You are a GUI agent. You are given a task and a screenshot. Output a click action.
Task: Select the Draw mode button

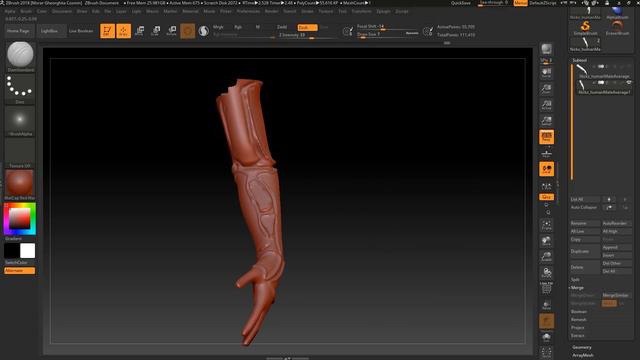pos(123,31)
